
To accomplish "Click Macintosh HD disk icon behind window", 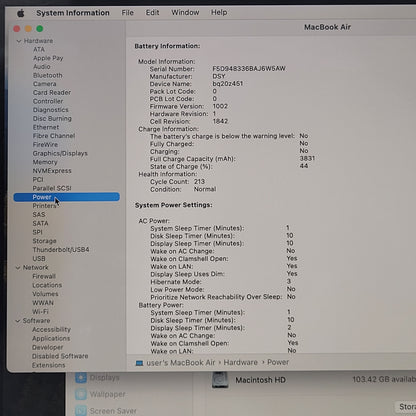I will 220,380.
